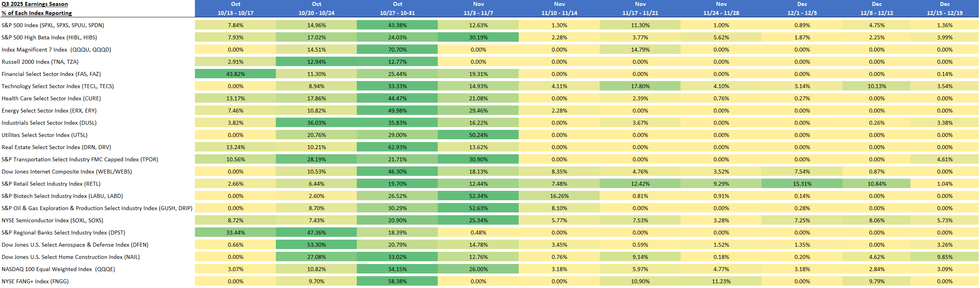The width and height of the screenshot is (980, 288).
Task: Select the NYSE FANG+ Index (FNGG) label
Action: click(x=35, y=281)
